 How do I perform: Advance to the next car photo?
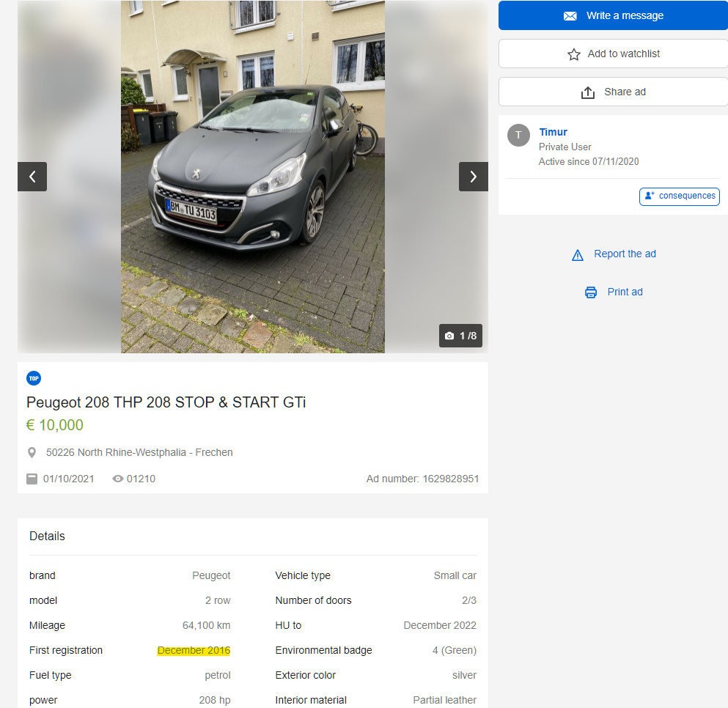coord(473,177)
